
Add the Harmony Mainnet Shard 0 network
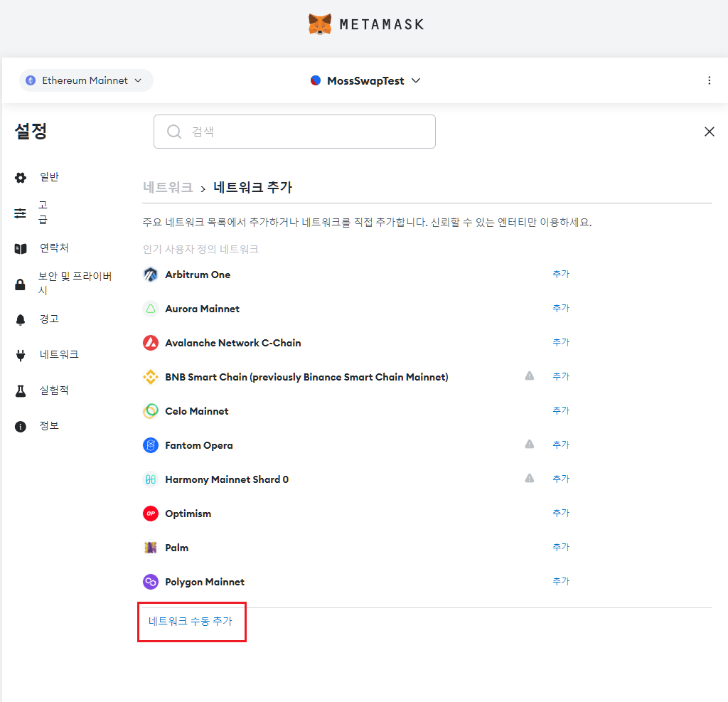pos(561,479)
